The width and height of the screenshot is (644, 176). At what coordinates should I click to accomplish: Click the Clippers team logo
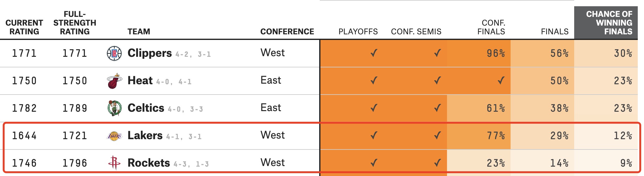114,53
